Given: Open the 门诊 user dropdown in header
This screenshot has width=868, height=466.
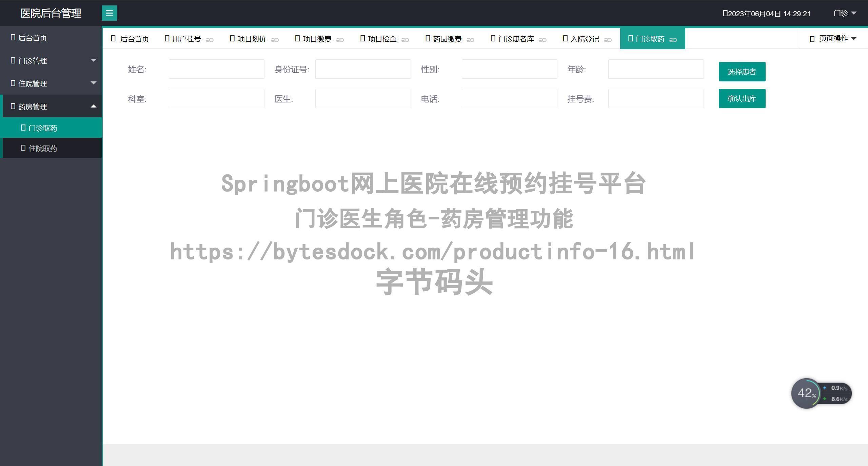Looking at the screenshot, I should [845, 13].
